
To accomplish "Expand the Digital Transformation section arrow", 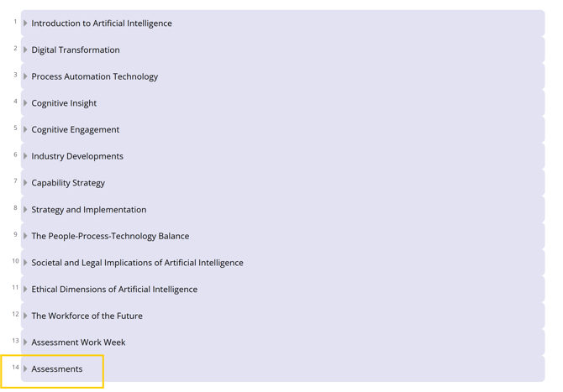I will point(25,50).
